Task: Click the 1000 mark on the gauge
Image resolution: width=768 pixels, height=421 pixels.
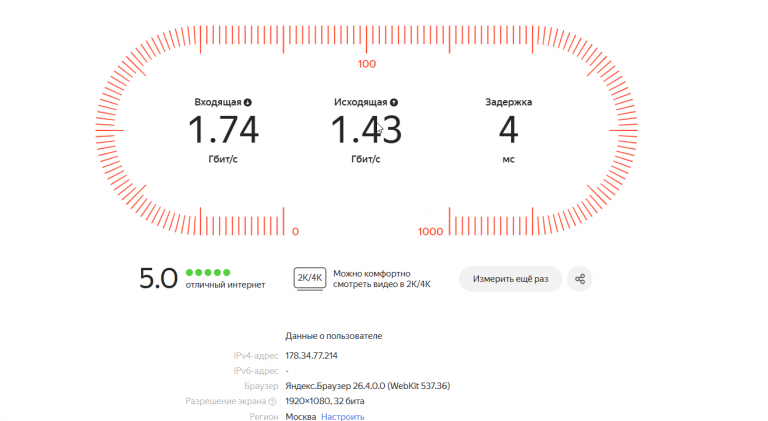Action: pos(430,232)
